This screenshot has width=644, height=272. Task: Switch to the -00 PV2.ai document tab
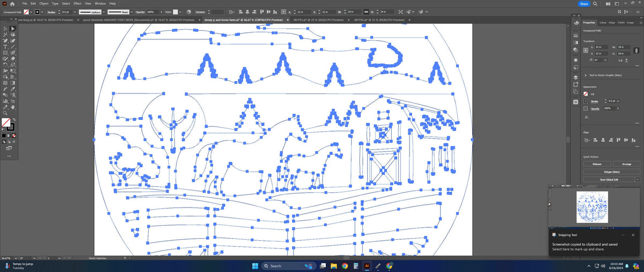point(379,20)
